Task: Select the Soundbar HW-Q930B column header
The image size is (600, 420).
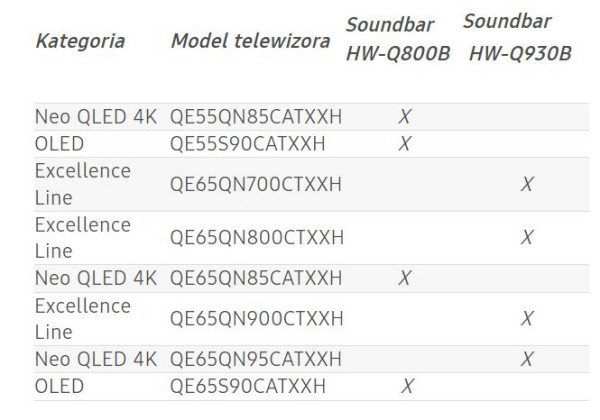Action: coord(519,37)
